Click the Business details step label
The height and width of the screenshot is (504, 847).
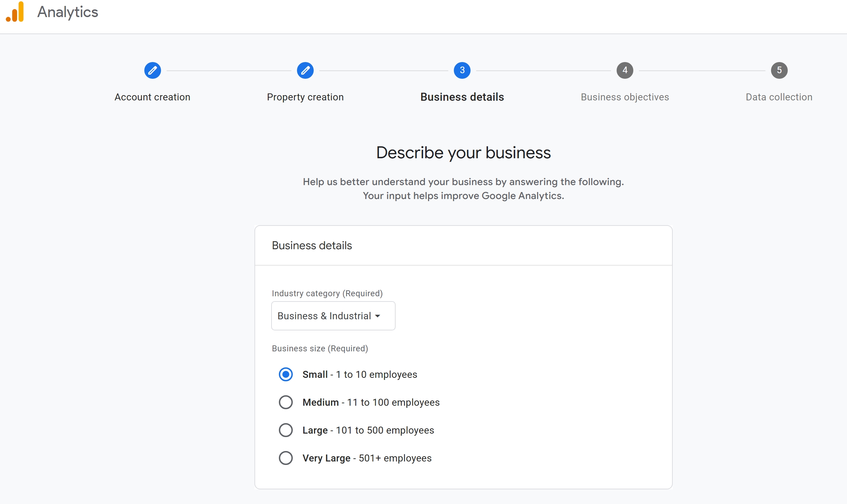462,97
